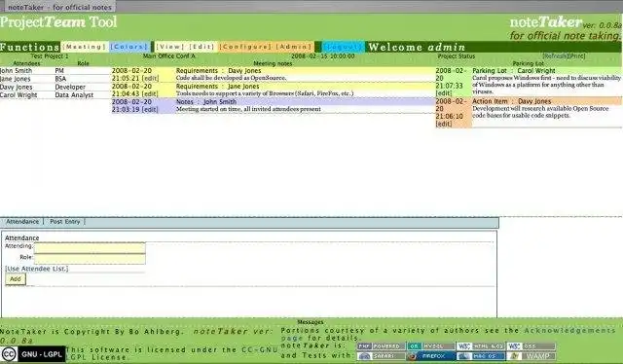Open the W3C CSS badge
The width and height of the screenshot is (623, 364).
[x=531, y=346]
